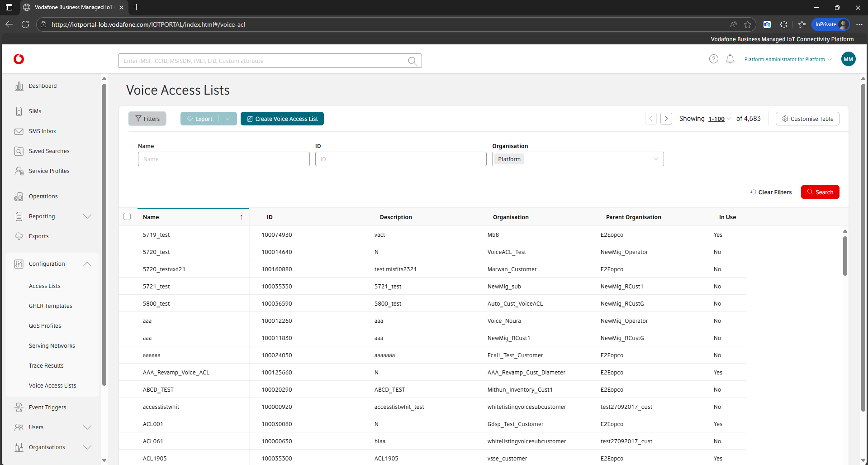
Task: Open the notifications bell icon
Action: click(730, 59)
